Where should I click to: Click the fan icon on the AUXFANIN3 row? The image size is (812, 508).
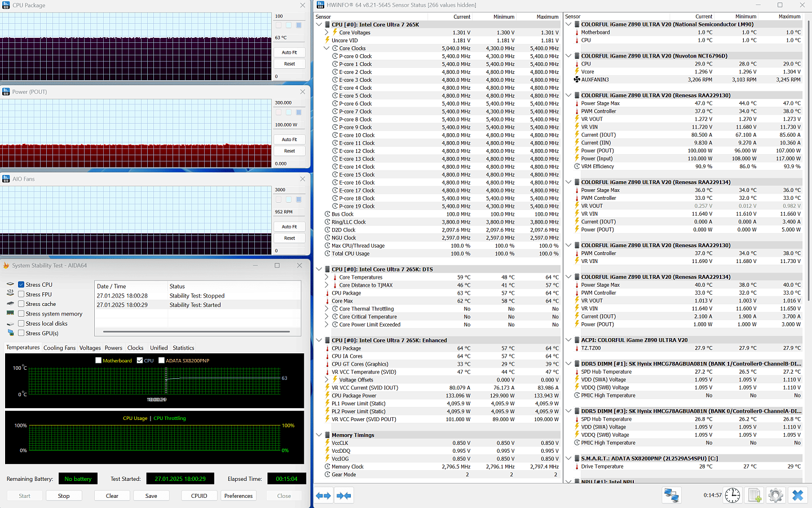coord(577,80)
